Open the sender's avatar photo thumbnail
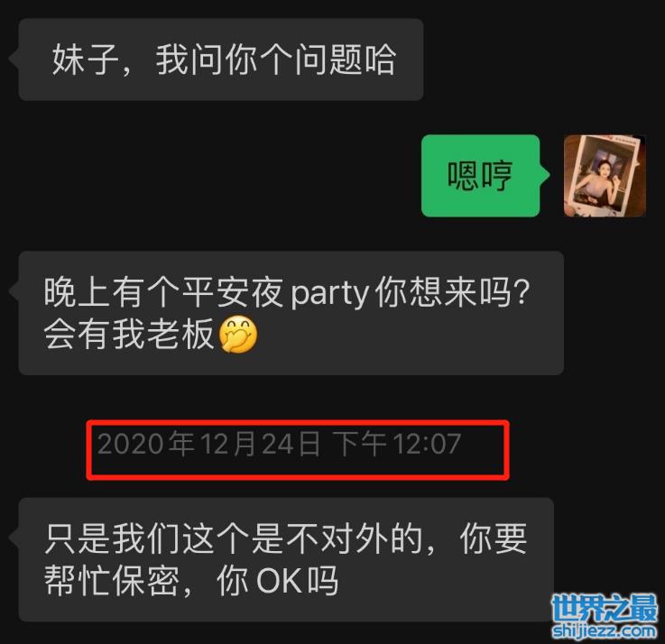665x644 pixels. click(605, 176)
